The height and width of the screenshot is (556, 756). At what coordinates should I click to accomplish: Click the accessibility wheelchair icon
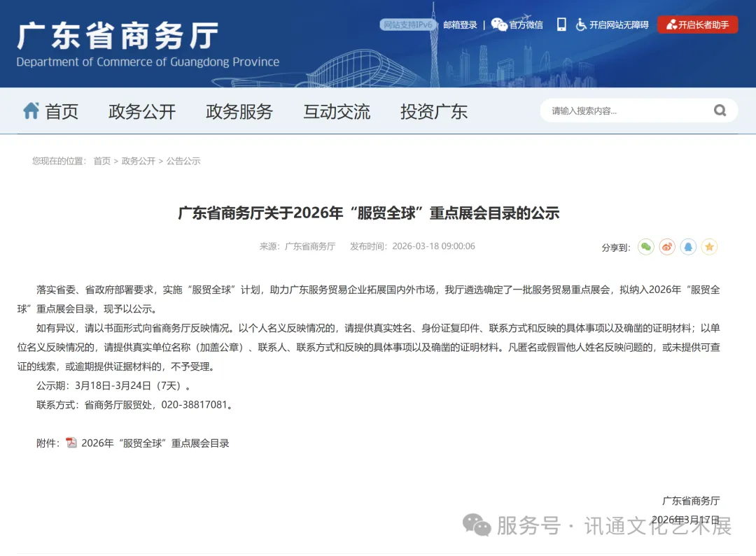pyautogui.click(x=581, y=24)
